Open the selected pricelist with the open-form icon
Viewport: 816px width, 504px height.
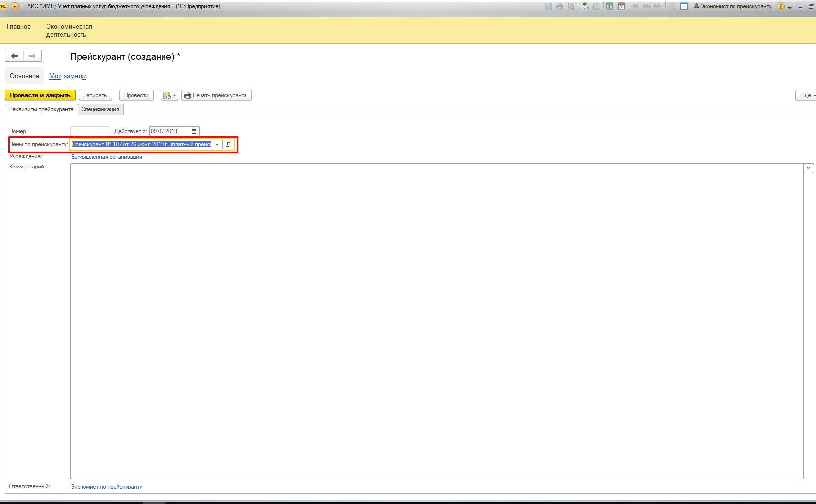pyautogui.click(x=228, y=144)
